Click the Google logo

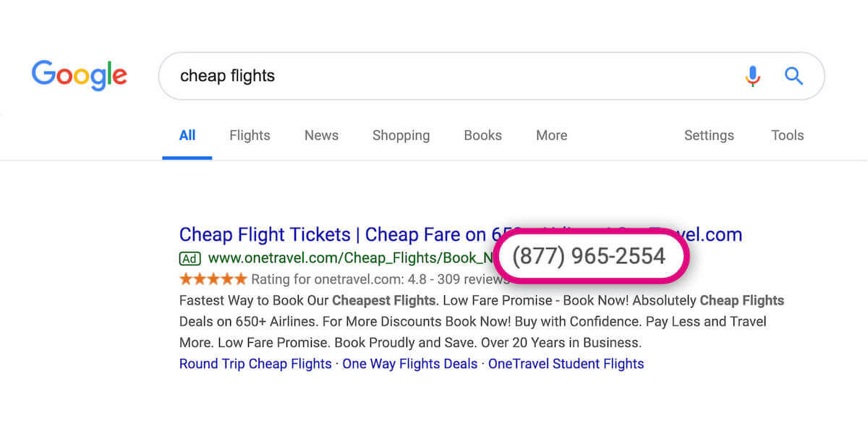click(x=80, y=76)
